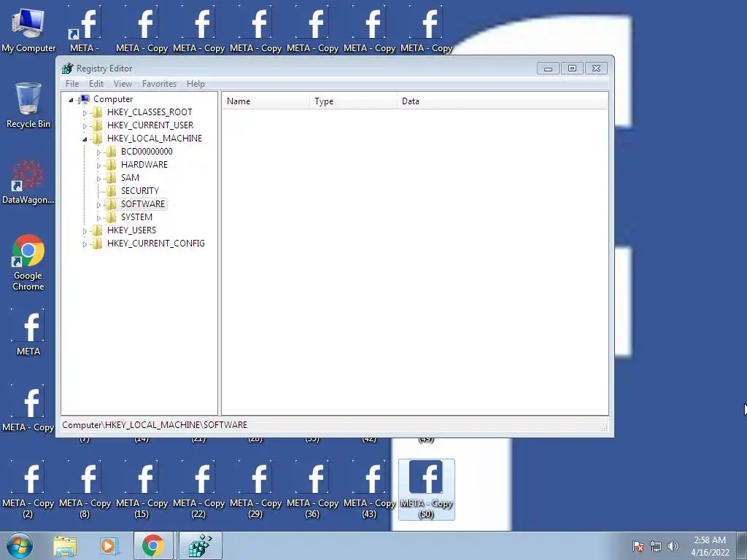Collapse HKEY_LOCAL_MACHINE with its arrow
This screenshot has height=560, width=747.
(x=85, y=139)
